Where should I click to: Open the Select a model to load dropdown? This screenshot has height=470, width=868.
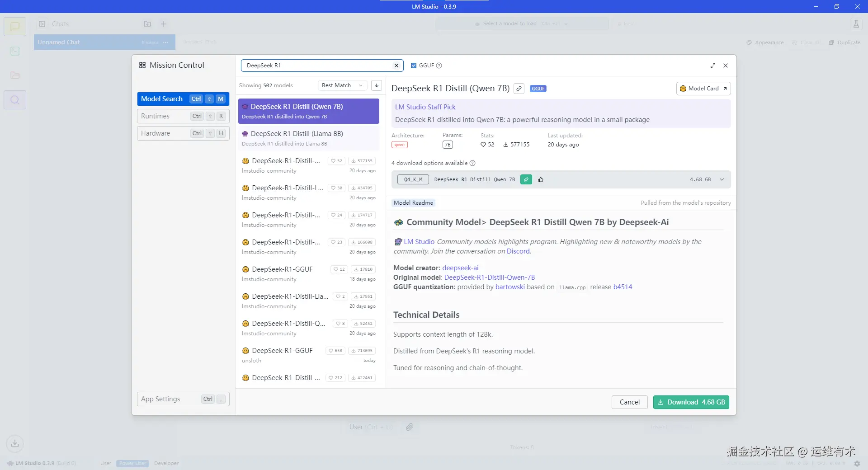tap(522, 24)
